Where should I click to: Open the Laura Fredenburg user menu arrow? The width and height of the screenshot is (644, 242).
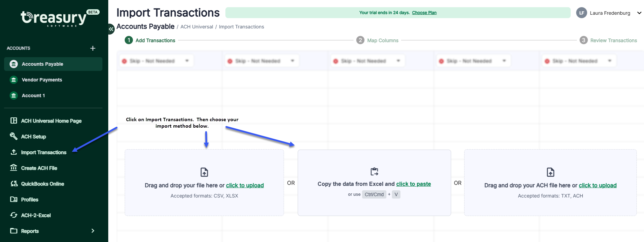pyautogui.click(x=639, y=13)
